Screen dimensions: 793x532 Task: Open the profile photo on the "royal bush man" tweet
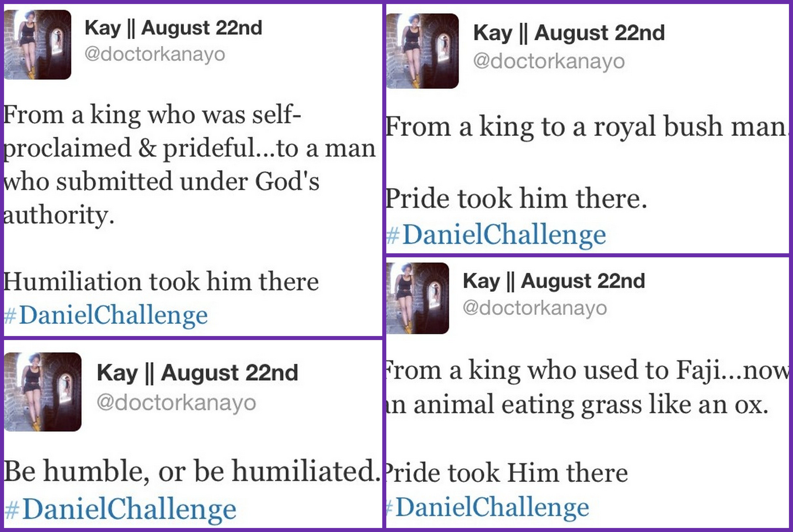422,51
